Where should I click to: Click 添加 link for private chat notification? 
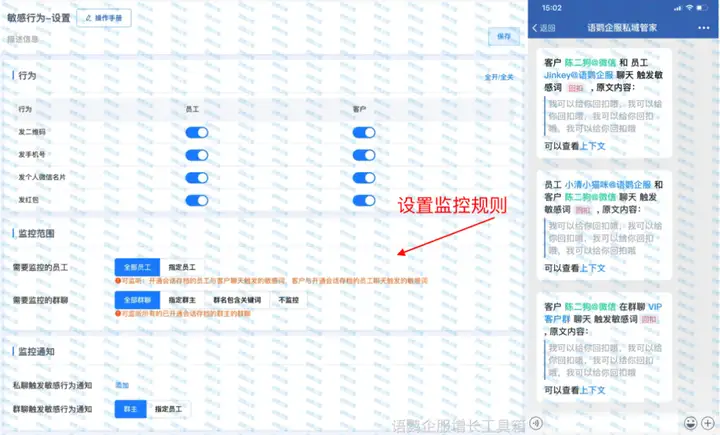pyautogui.click(x=122, y=385)
